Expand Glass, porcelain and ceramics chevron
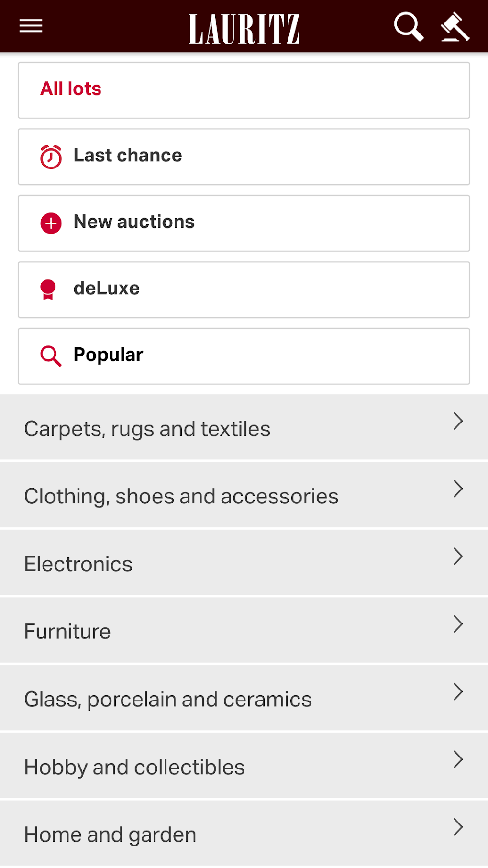Image resolution: width=488 pixels, height=868 pixels. pyautogui.click(x=458, y=692)
